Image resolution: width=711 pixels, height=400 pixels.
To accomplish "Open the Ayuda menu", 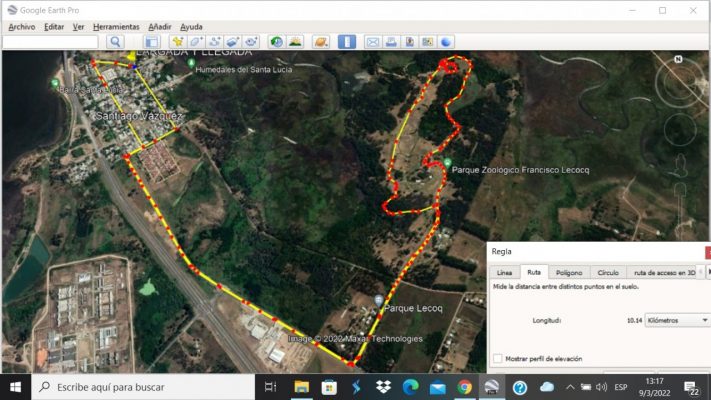I will coord(191,27).
